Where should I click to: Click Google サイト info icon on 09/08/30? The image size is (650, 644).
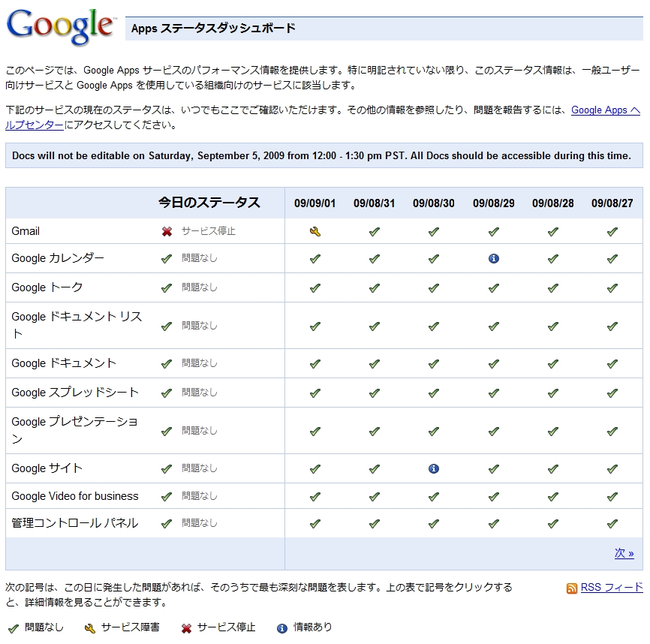tap(434, 468)
